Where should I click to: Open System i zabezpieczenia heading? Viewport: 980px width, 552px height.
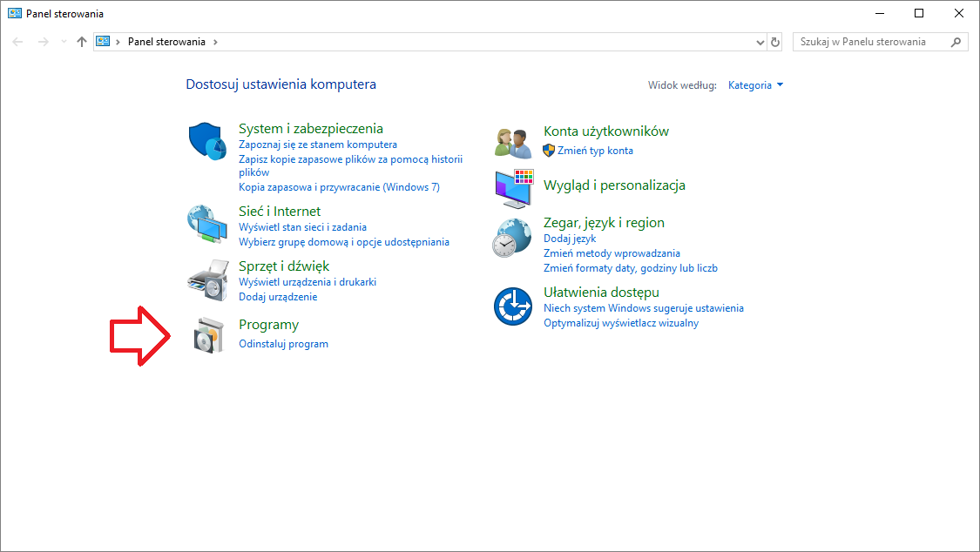[311, 129]
